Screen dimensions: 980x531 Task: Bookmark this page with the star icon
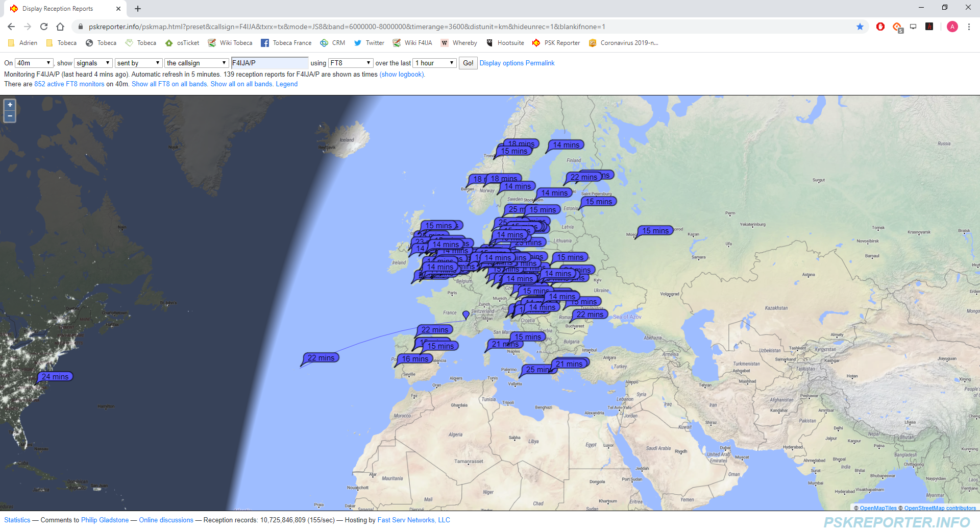860,27
